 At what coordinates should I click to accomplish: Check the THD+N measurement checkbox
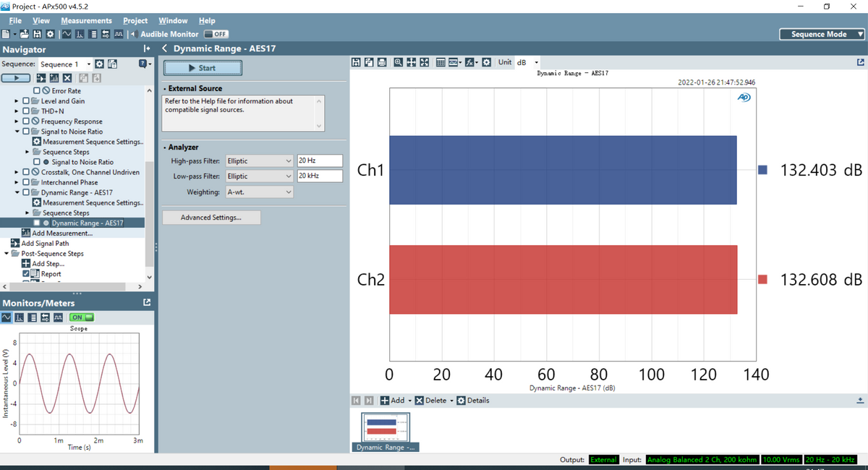[x=26, y=111]
